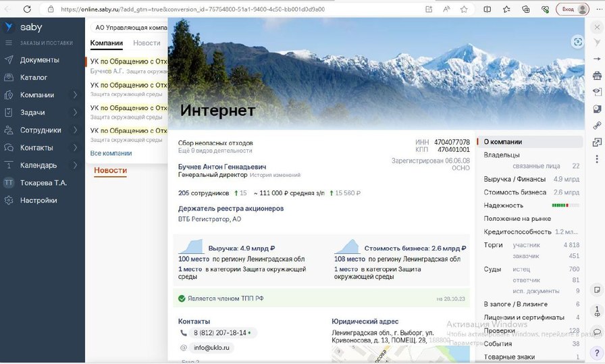Viewport: 605px width, 364px height.
Task: Click the eye document icon in strip
Action: point(597,92)
